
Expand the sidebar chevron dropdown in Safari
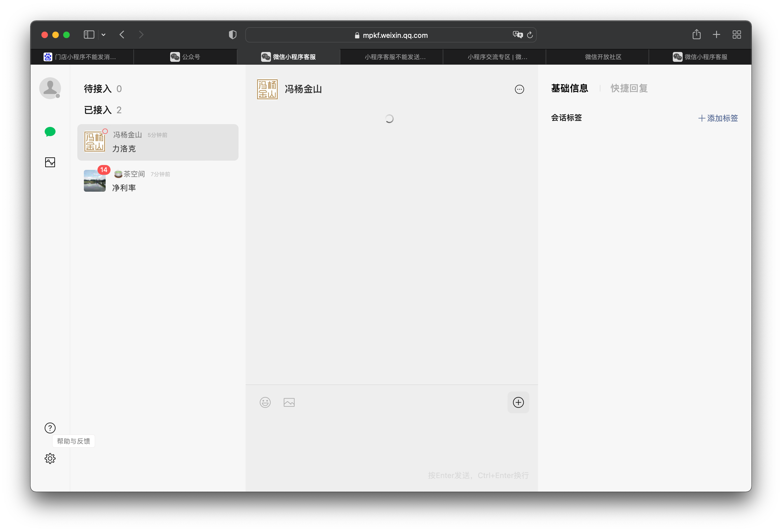tap(104, 35)
